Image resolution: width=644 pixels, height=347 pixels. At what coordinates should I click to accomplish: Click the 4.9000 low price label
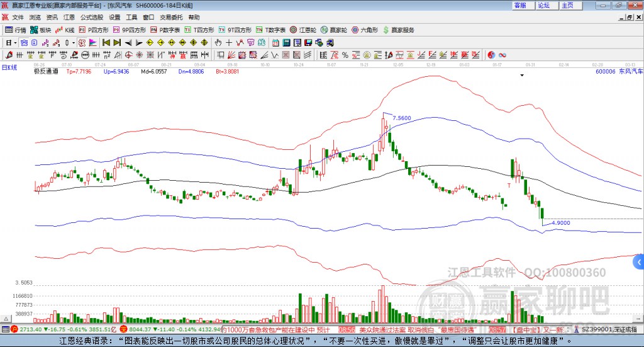561,223
